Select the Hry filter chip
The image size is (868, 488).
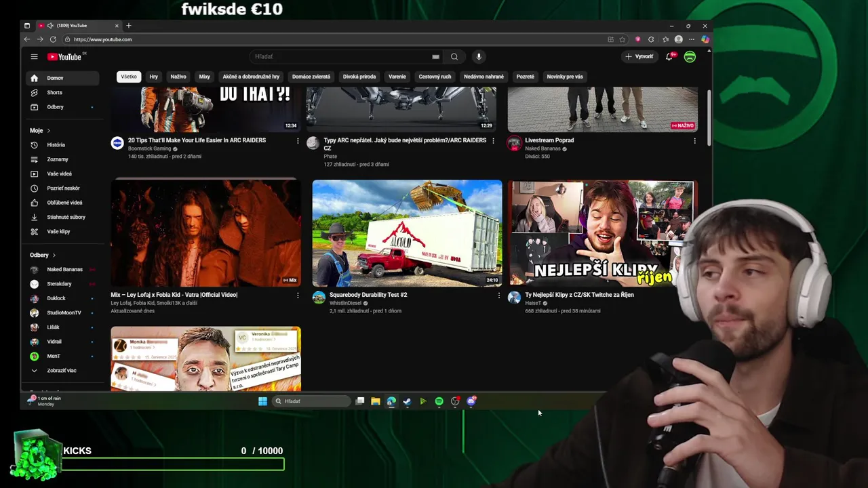154,77
